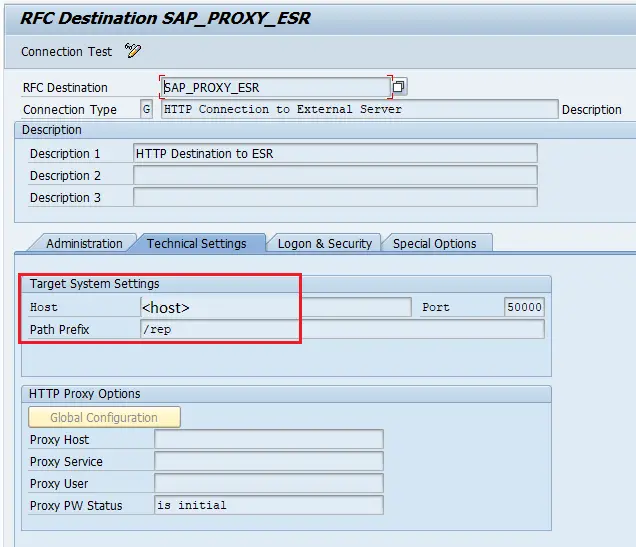This screenshot has height=547, width=636.
Task: Click the Description 2 input field
Action: click(335, 175)
